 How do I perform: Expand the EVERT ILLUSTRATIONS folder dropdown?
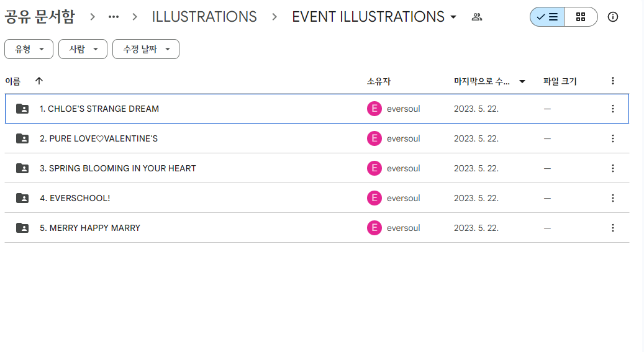(x=453, y=17)
